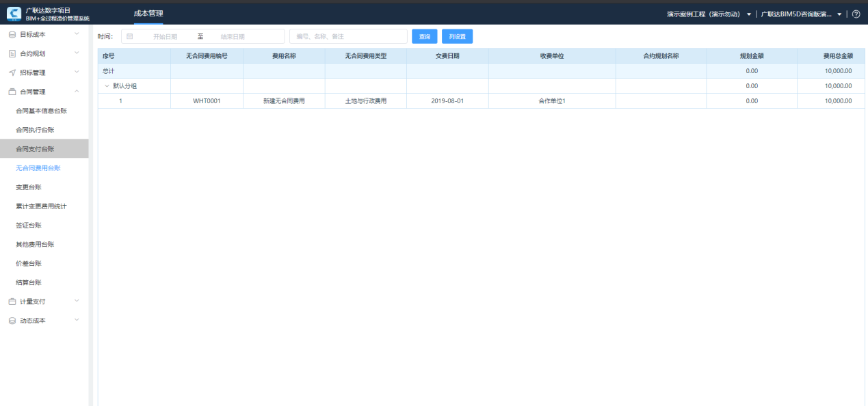Click the 结束日期 end date field
The image size is (868, 406).
click(x=233, y=36)
